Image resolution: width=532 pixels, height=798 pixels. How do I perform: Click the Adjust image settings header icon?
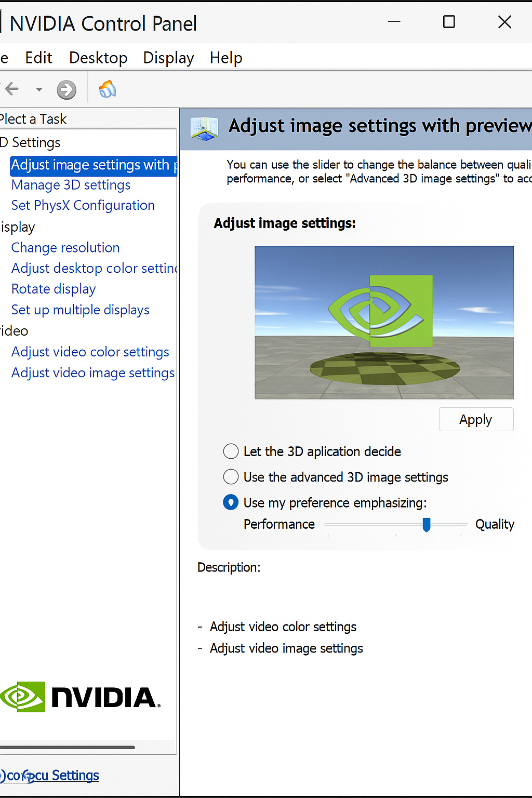(x=204, y=128)
